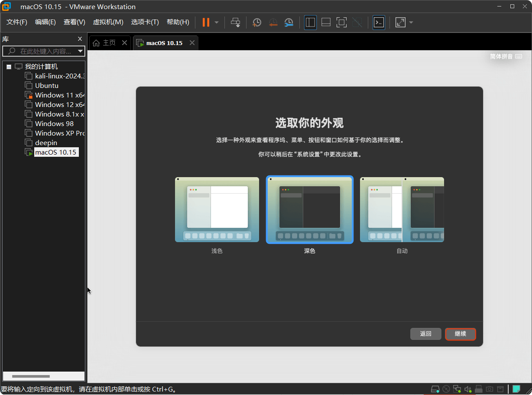The image size is (532, 395).
Task: Open the Snapshot Manager
Action: pos(289,22)
